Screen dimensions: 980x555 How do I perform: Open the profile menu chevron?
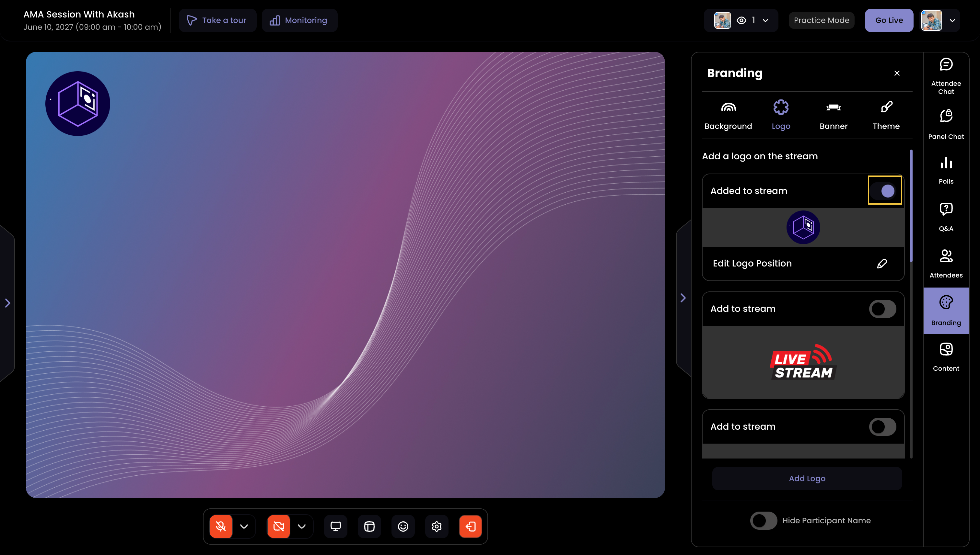pos(952,20)
